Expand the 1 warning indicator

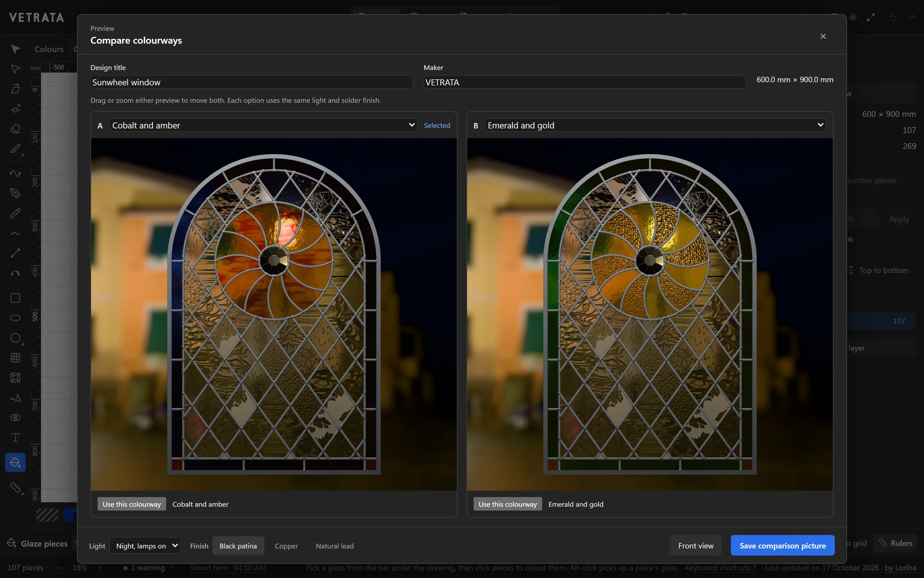point(149,568)
